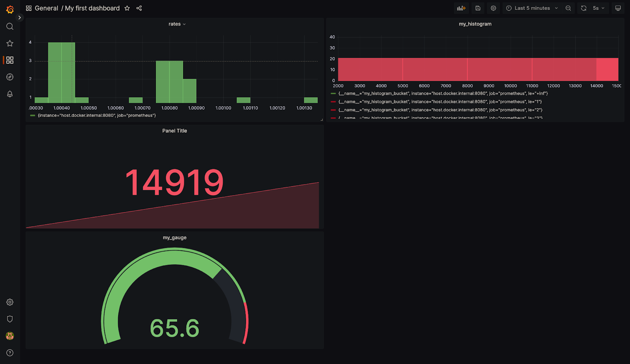Open Starred dashboards in the sidebar

10,43
